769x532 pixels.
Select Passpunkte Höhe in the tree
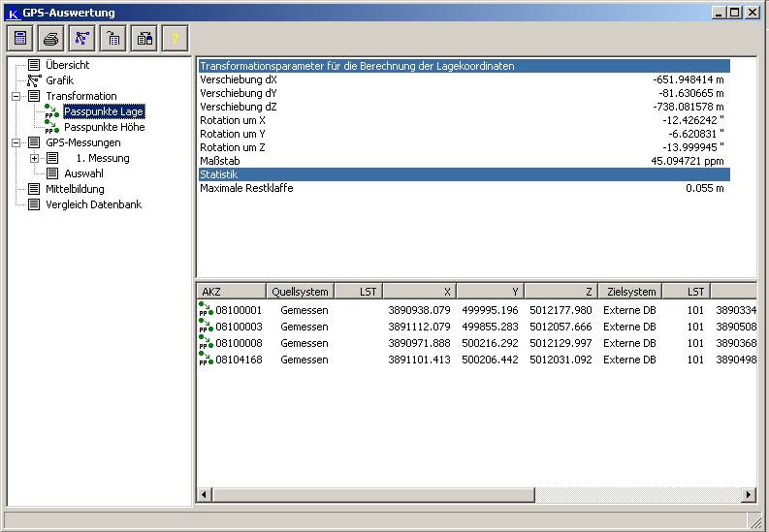[x=104, y=127]
